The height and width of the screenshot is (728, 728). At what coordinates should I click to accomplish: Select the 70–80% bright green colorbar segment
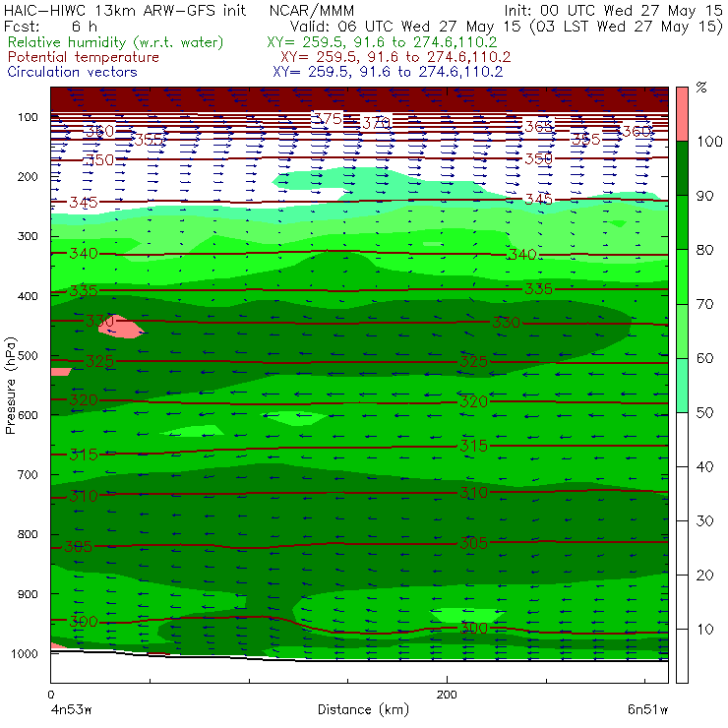pyautogui.click(x=682, y=276)
